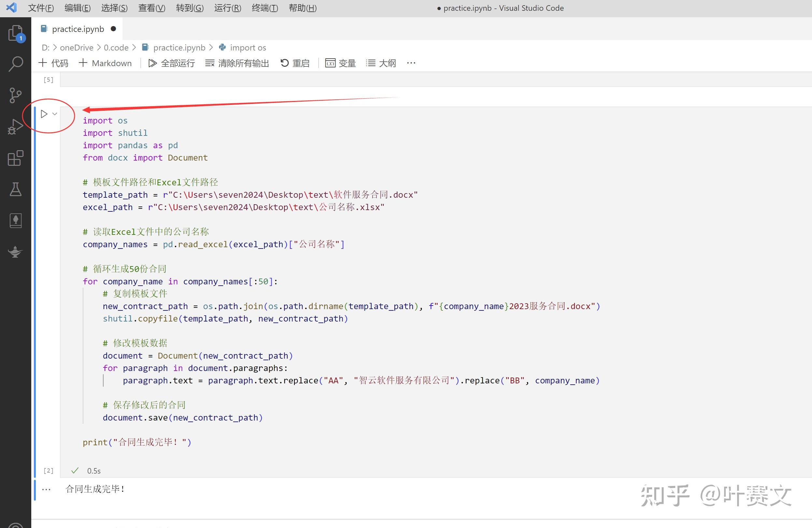Open the Terminal menu
The width and height of the screenshot is (812, 528).
click(265, 8)
